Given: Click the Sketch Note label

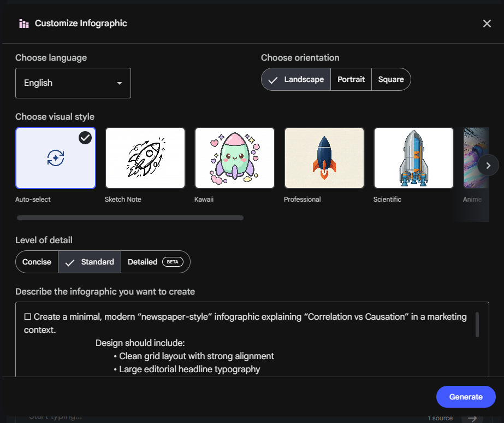Looking at the screenshot, I should [x=123, y=199].
